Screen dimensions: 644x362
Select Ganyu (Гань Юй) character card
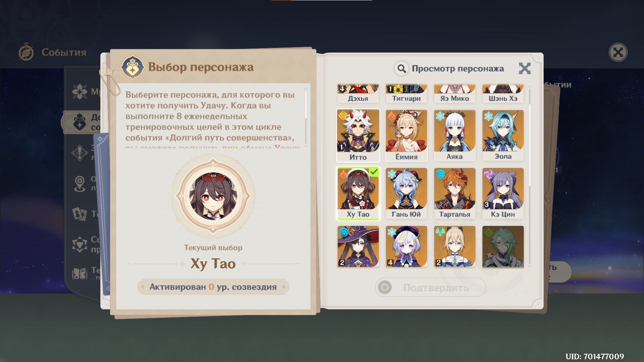tap(406, 193)
